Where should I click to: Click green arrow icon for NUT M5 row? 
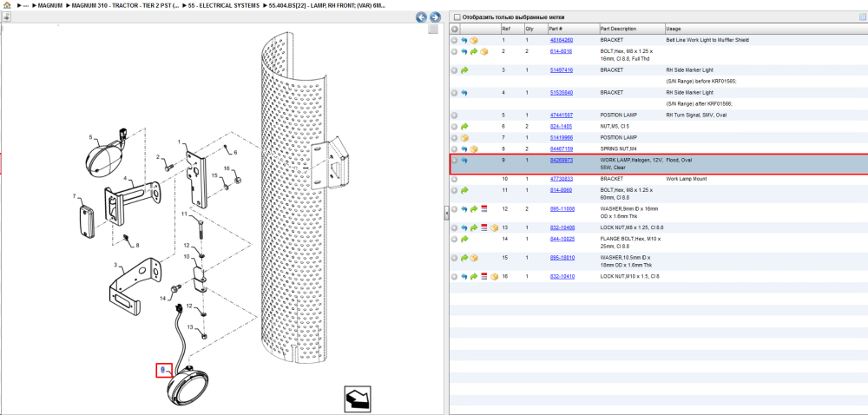click(x=464, y=126)
